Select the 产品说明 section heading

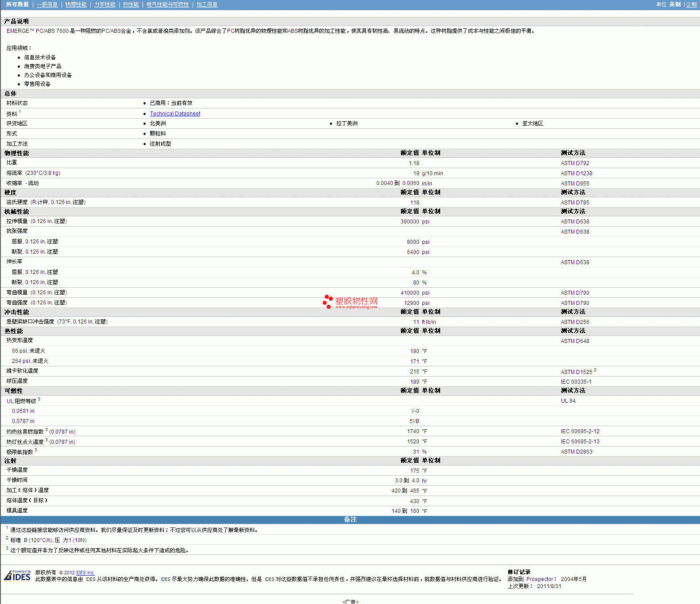(x=16, y=21)
